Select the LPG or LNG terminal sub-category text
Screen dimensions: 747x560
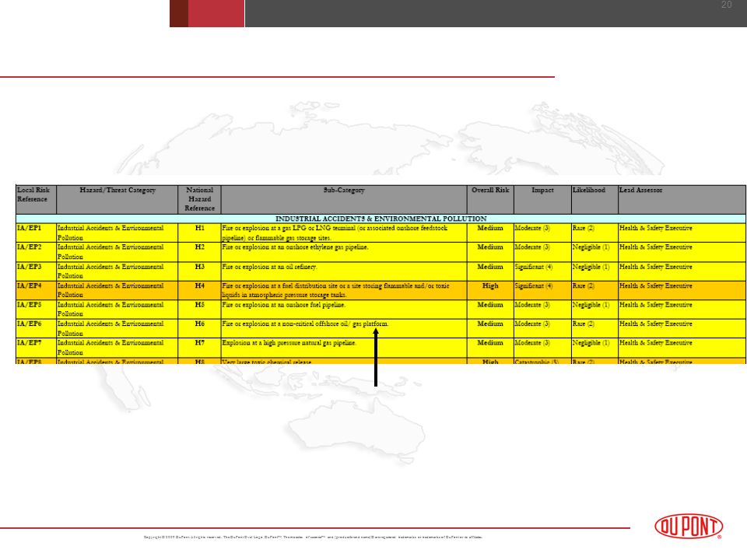pyautogui.click(x=335, y=233)
